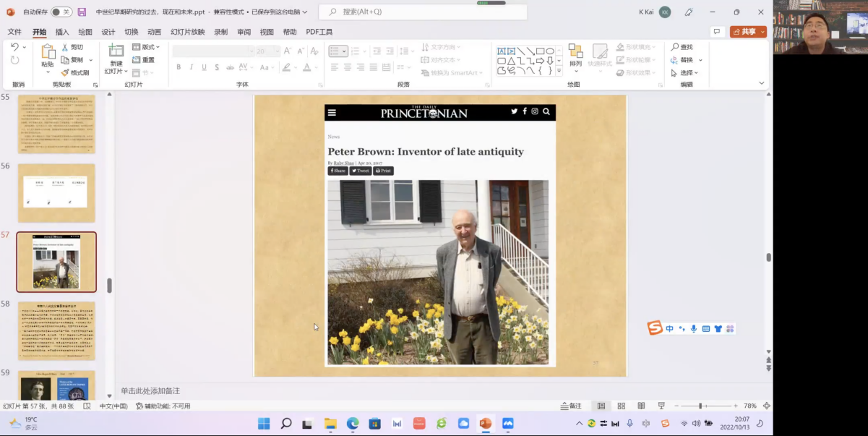Click the Undo arrow icon
This screenshot has height=436, width=868.
click(14, 48)
